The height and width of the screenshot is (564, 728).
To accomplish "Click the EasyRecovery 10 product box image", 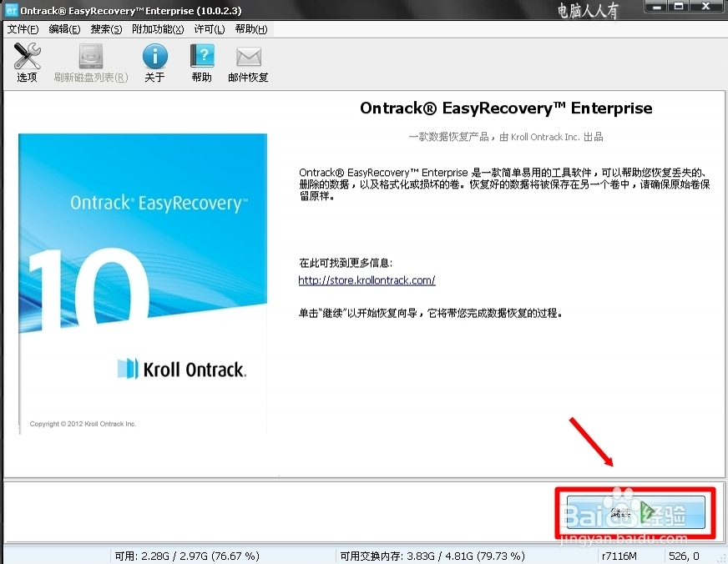I will [143, 284].
